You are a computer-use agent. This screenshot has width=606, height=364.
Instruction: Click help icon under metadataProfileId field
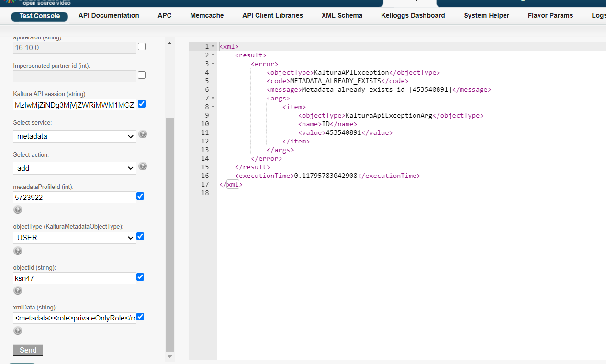pyautogui.click(x=18, y=210)
